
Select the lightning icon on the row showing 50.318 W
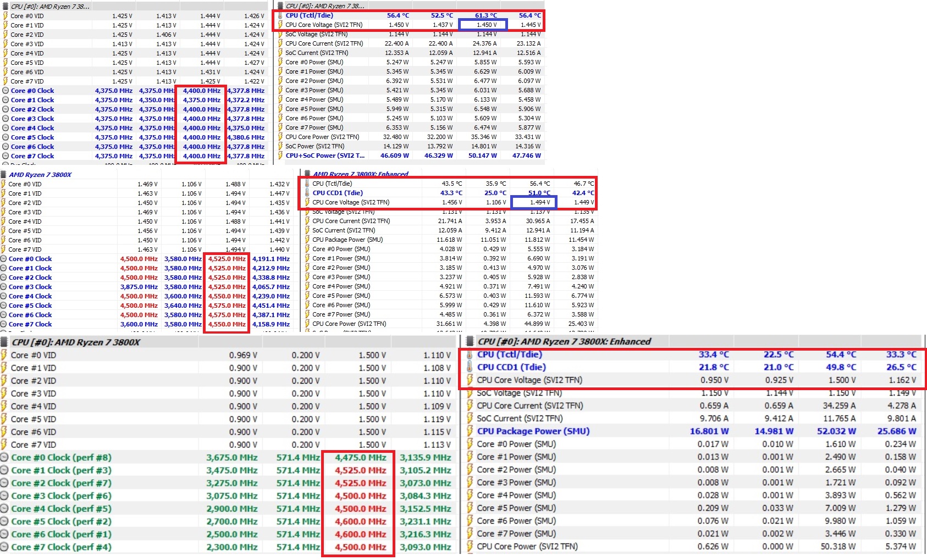(x=470, y=546)
